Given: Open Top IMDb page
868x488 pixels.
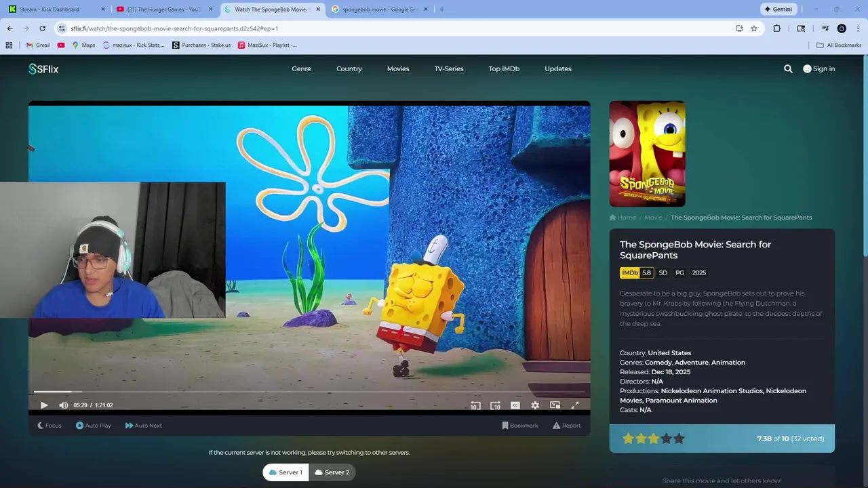Looking at the screenshot, I should 504,68.
